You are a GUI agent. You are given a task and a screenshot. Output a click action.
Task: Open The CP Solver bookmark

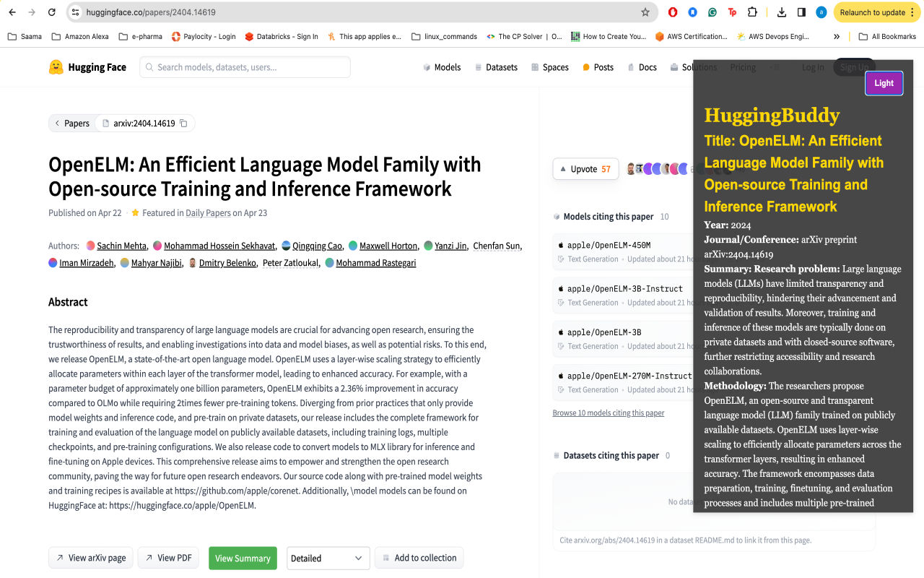pyautogui.click(x=524, y=36)
